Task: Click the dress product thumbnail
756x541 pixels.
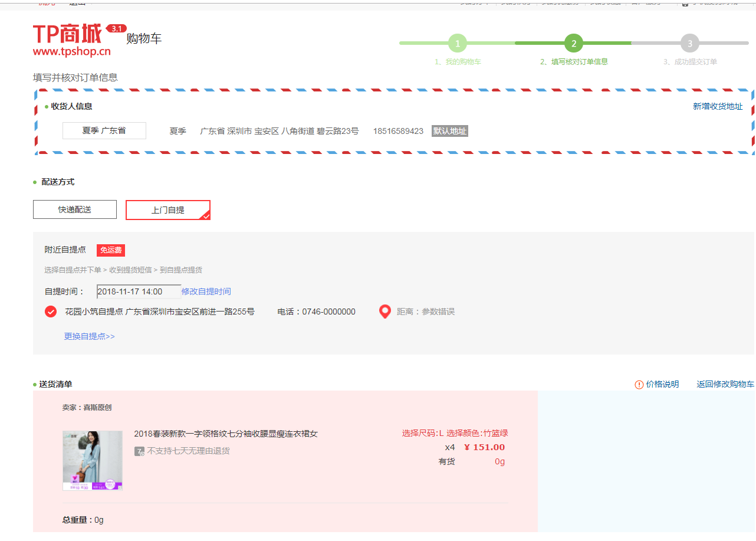Action: pos(93,460)
